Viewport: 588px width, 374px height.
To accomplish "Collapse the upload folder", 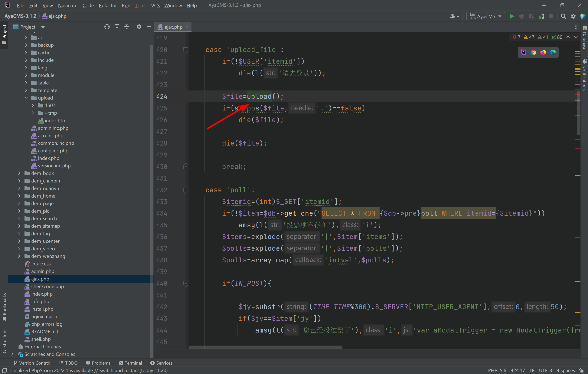I will tap(26, 98).
